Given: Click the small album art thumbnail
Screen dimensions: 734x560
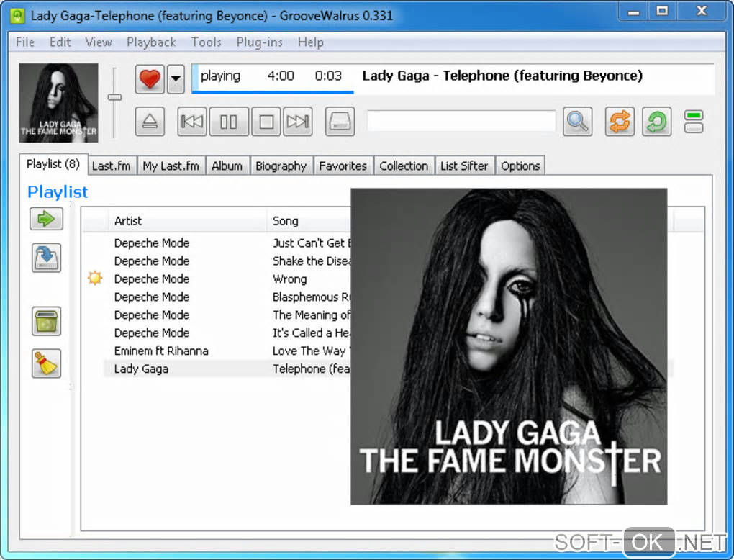Looking at the screenshot, I should (58, 102).
